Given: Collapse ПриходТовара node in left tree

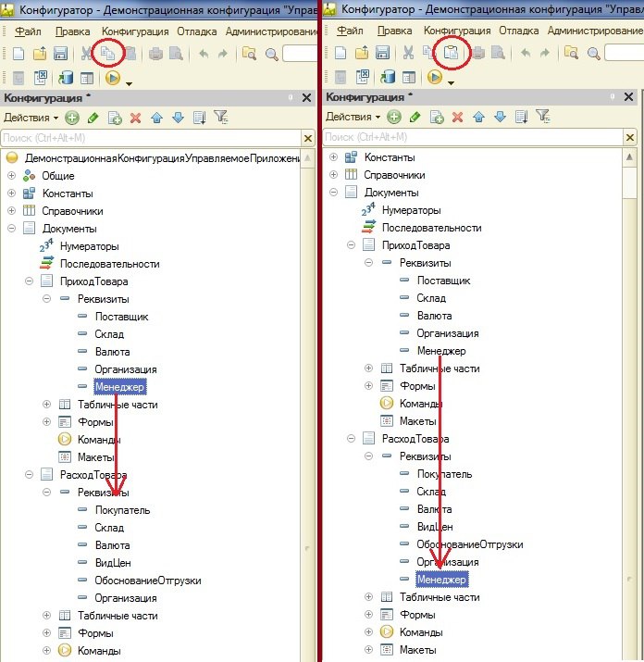Looking at the screenshot, I should click(29, 281).
